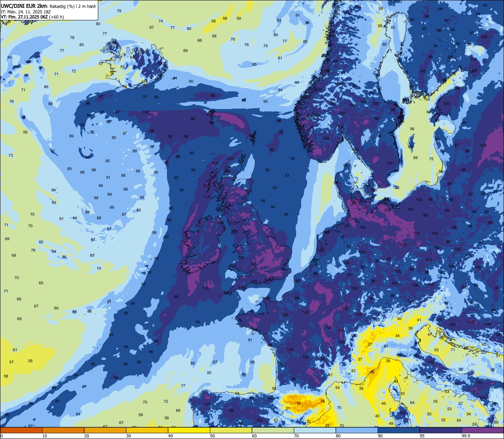
Task: Click the '50' legend tick label
Action: click(x=212, y=436)
